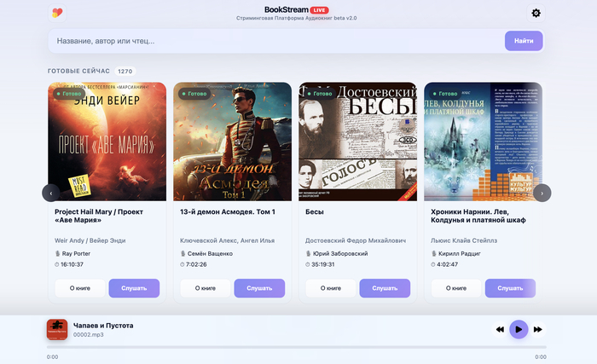This screenshot has height=364, width=597.
Task: Click the subtitle Стриминговая Платформа Аудиокниг beta v2.0
Action: pyautogui.click(x=296, y=18)
